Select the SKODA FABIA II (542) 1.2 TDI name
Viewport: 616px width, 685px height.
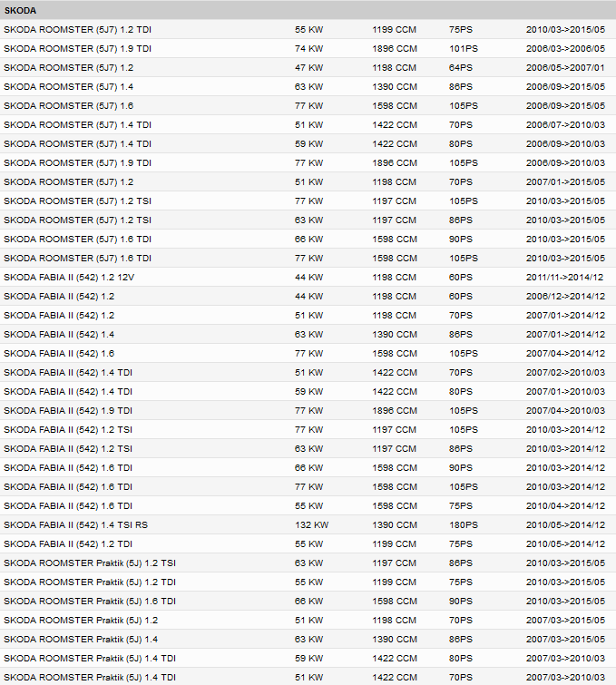pyautogui.click(x=68, y=543)
